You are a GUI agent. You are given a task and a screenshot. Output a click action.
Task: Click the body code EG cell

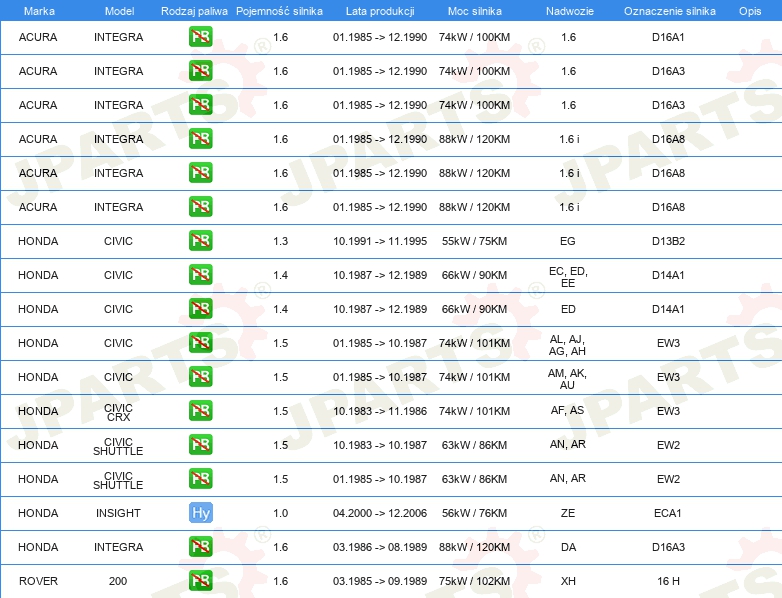click(x=568, y=241)
